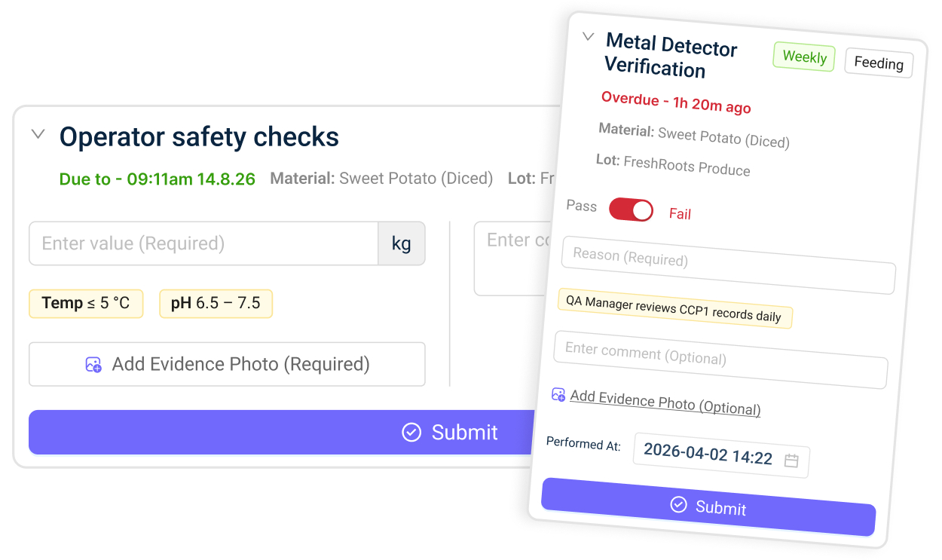Click the photo icon in Add Evidence Photo (Required)
The image size is (942, 560).
(93, 365)
